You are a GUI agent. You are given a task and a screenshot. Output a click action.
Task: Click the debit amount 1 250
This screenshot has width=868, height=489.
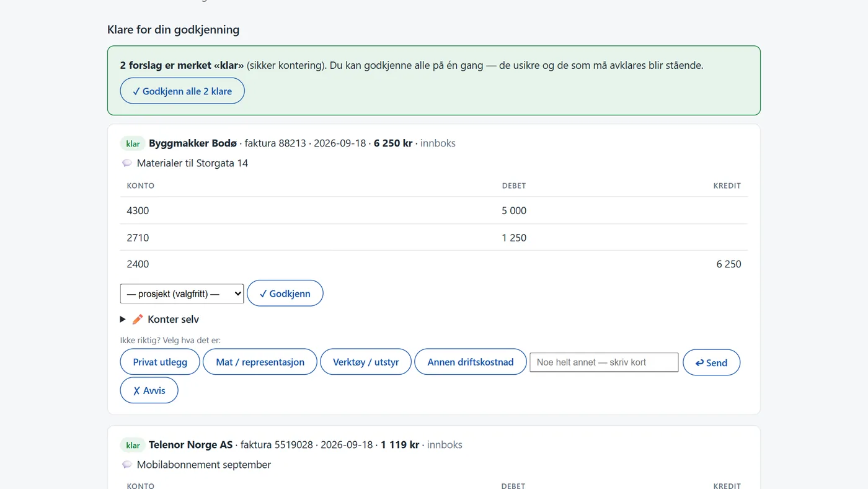[x=514, y=238]
